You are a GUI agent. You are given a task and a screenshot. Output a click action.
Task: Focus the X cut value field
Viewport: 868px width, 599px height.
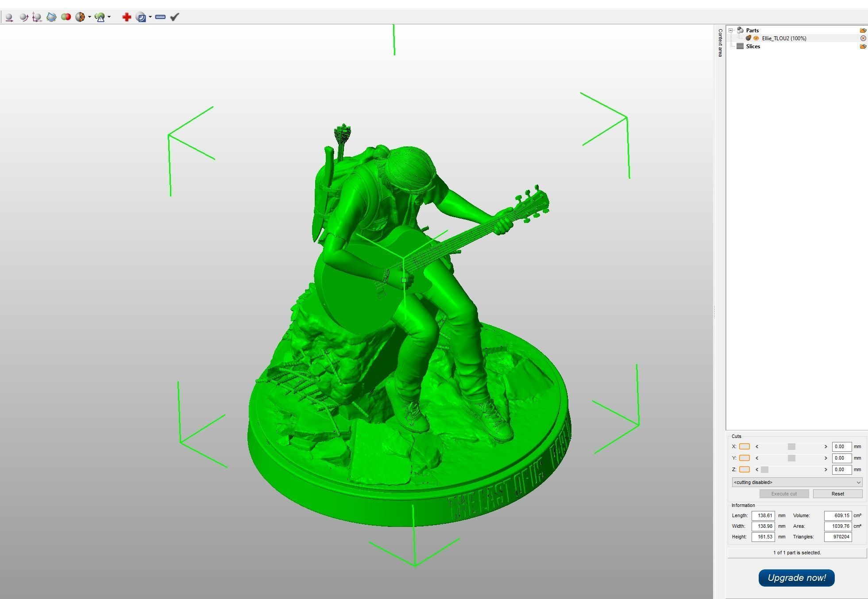841,446
